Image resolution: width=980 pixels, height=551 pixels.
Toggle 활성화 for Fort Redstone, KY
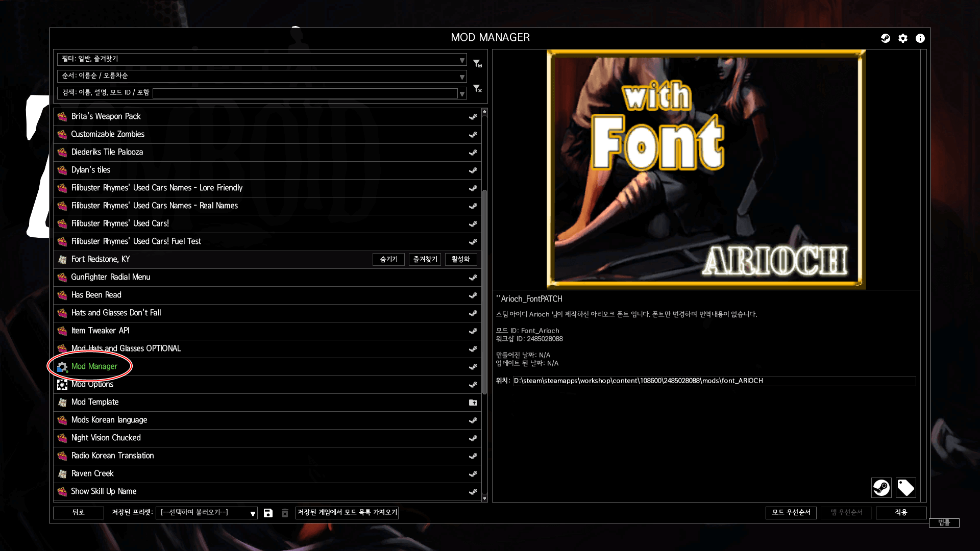tap(460, 259)
